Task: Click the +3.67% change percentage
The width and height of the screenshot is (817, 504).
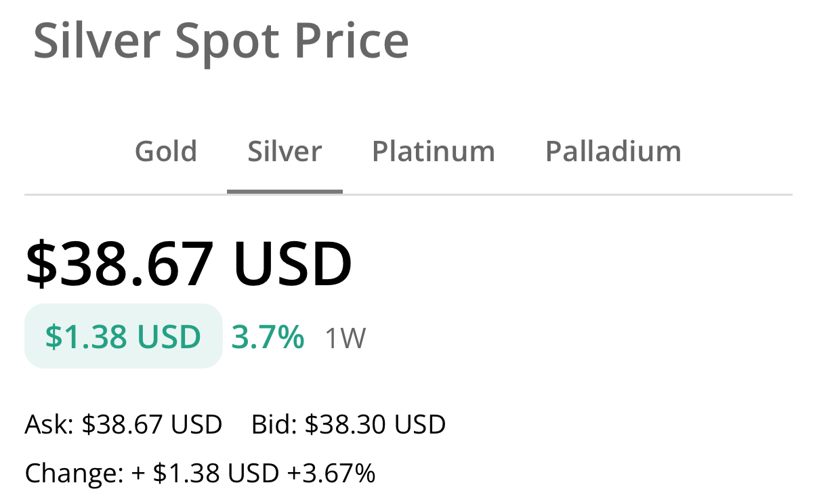Action: 331,473
